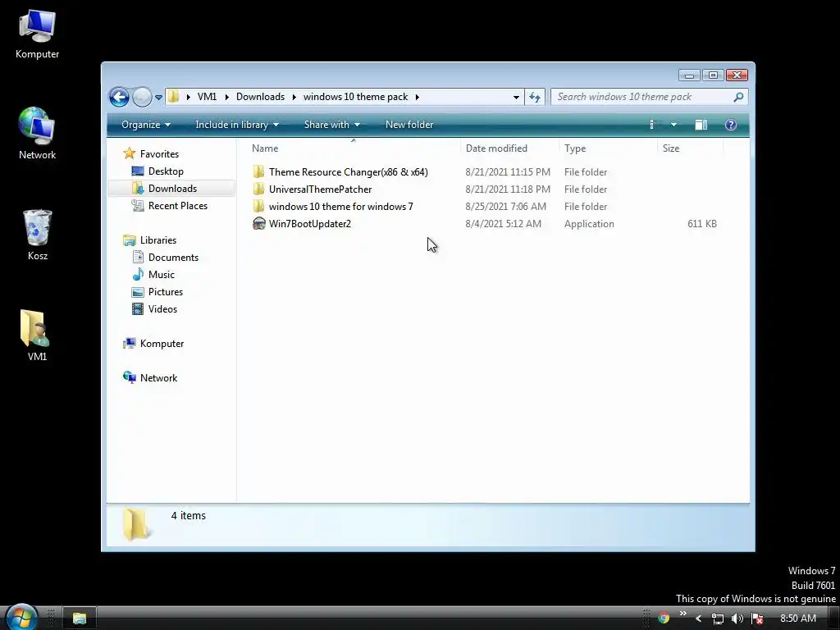
Task: Change your view icon in toolbar
Action: tap(651, 125)
